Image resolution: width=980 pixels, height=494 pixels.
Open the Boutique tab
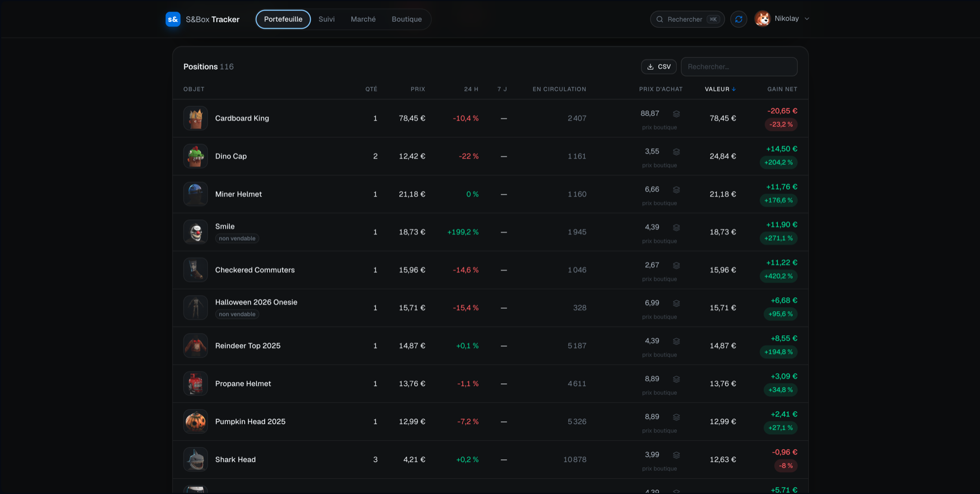[x=407, y=19]
